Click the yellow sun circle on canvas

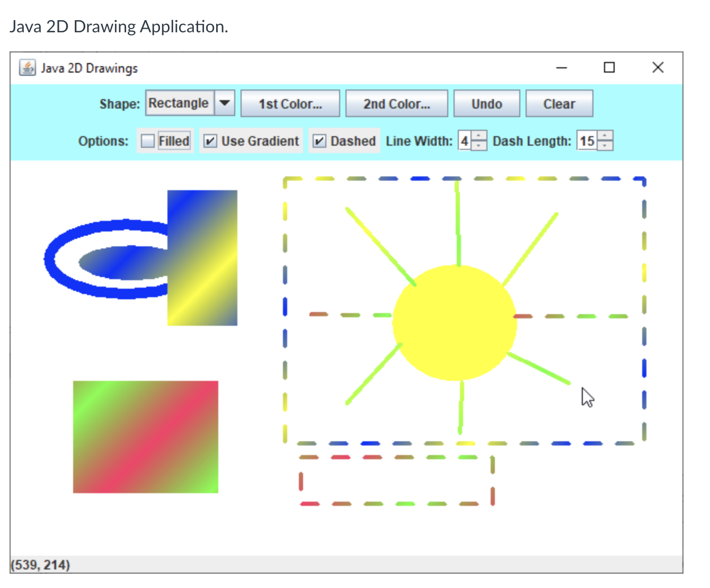[455, 323]
